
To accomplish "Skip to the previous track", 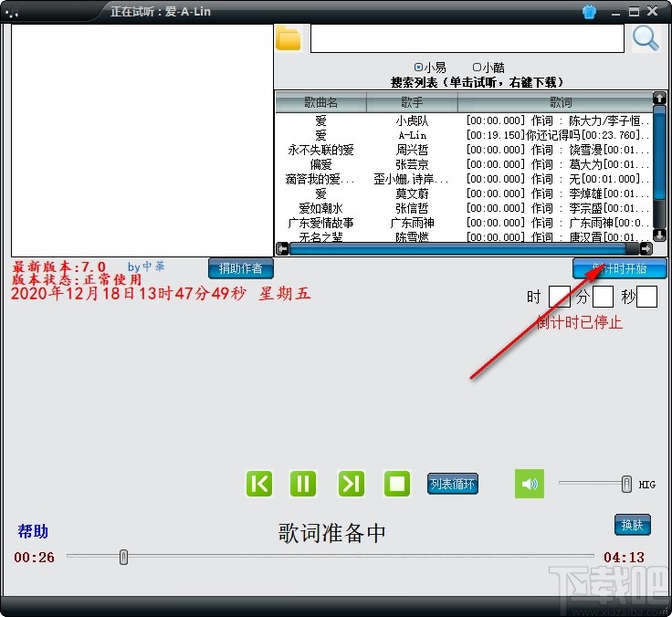I will (259, 484).
